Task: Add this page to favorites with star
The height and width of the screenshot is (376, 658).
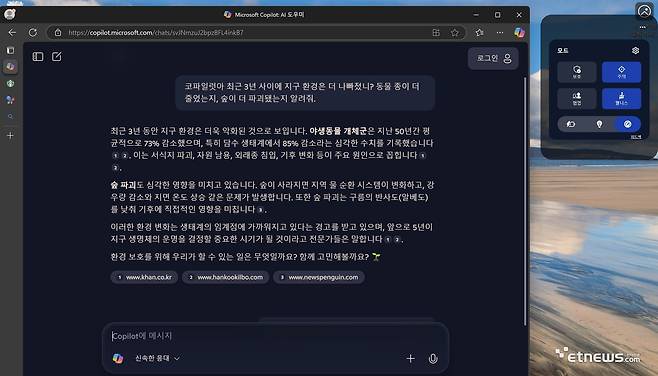Action: [454, 32]
